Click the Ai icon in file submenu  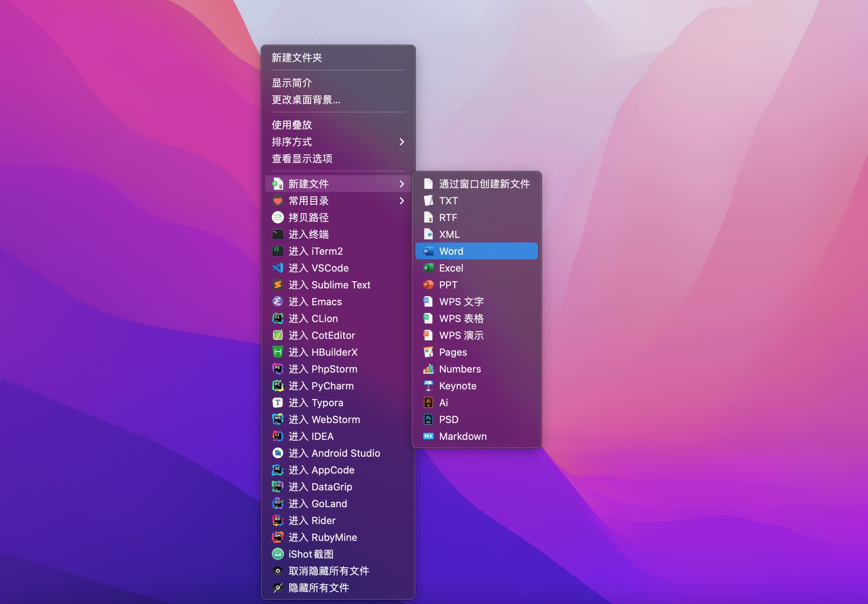pyautogui.click(x=429, y=402)
